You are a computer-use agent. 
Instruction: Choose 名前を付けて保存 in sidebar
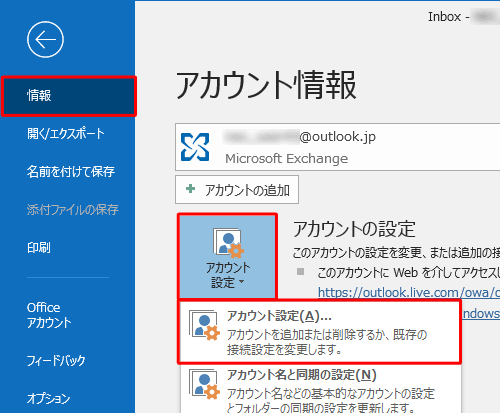(x=71, y=172)
